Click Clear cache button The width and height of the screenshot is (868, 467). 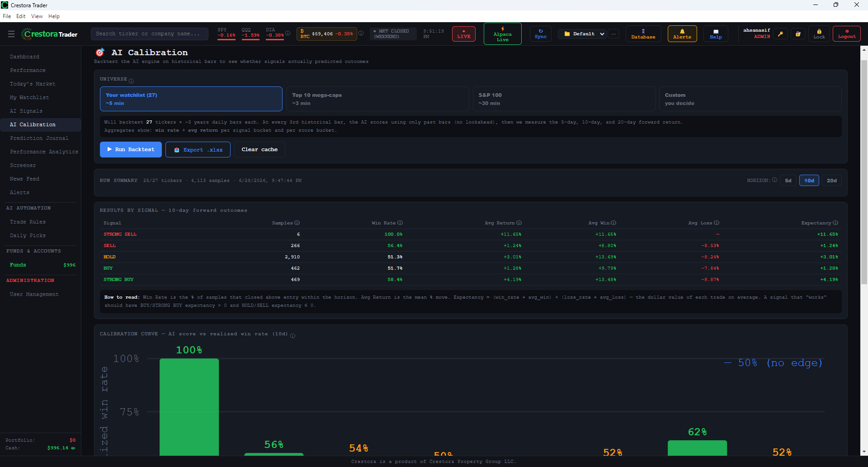pyautogui.click(x=259, y=149)
